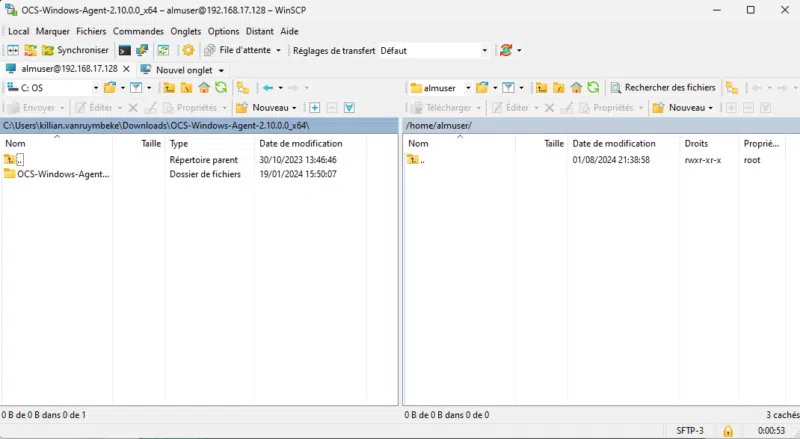Select the OCS-Windows-Agent... folder in local list
Viewport: 800px width, 439px height.
57,174
